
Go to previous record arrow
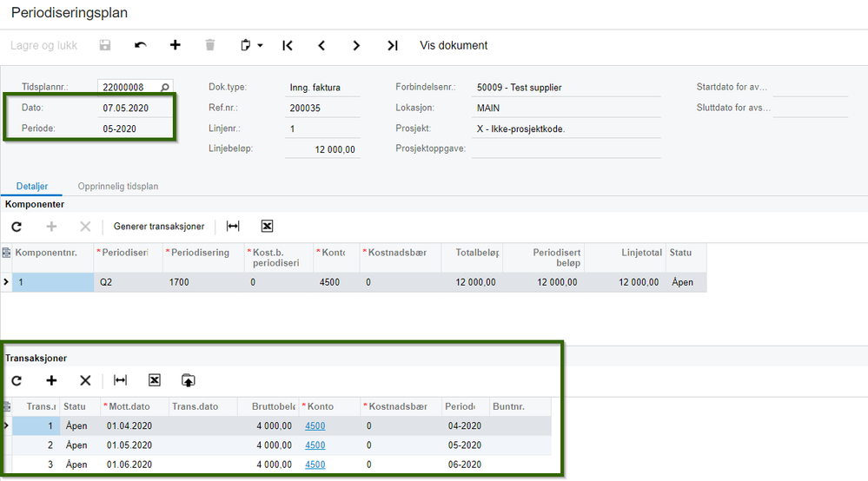coord(321,45)
